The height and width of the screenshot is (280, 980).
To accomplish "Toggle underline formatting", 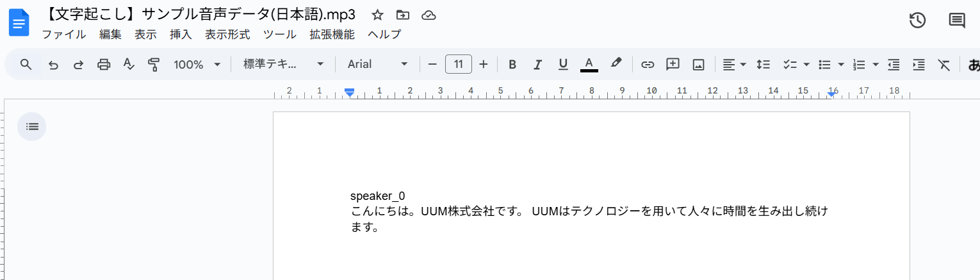I will coord(563,64).
